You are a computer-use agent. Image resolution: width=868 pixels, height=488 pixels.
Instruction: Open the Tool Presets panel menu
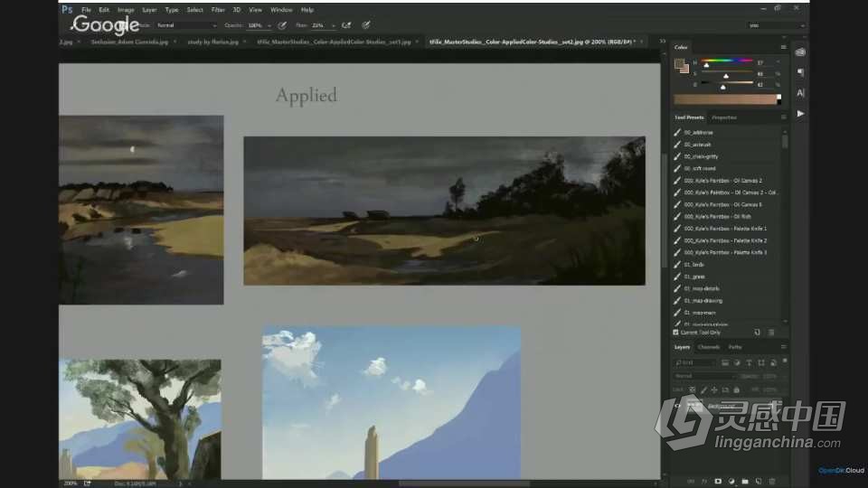[783, 117]
